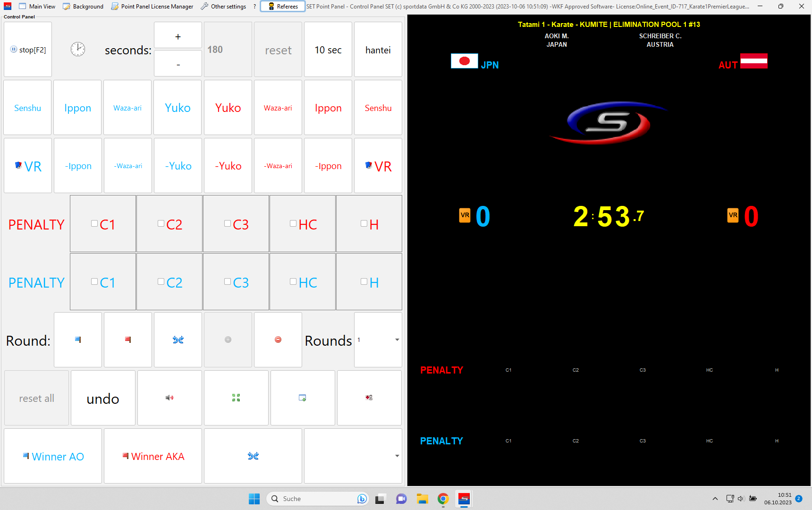Award blue Ippon
The image size is (812, 510).
coord(78,108)
